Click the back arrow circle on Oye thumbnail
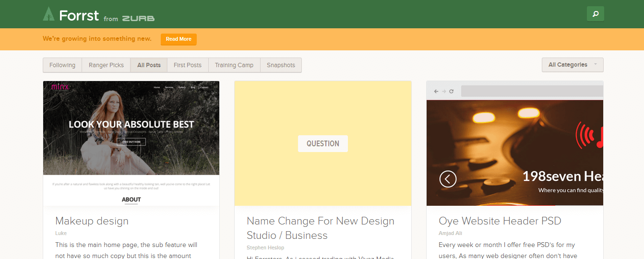Viewport: 644px width, 259px height. pos(448,179)
